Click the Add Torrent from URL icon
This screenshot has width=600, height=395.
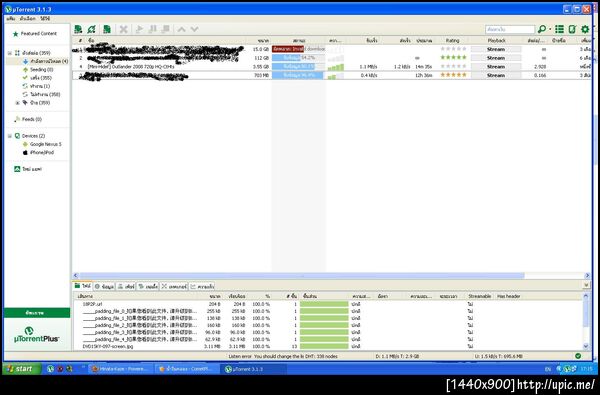[91, 29]
